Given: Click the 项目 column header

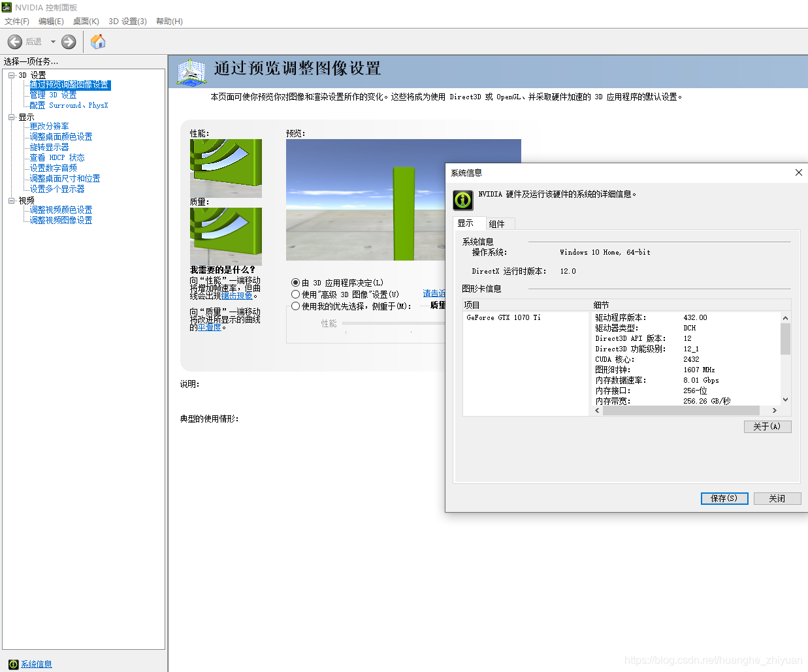Looking at the screenshot, I should point(526,305).
